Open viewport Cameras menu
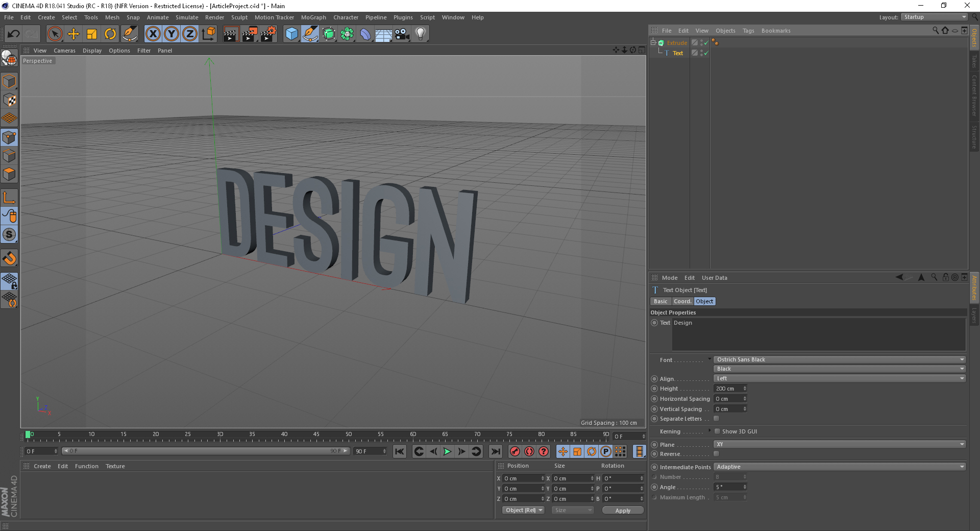The width and height of the screenshot is (980, 531). (x=64, y=51)
